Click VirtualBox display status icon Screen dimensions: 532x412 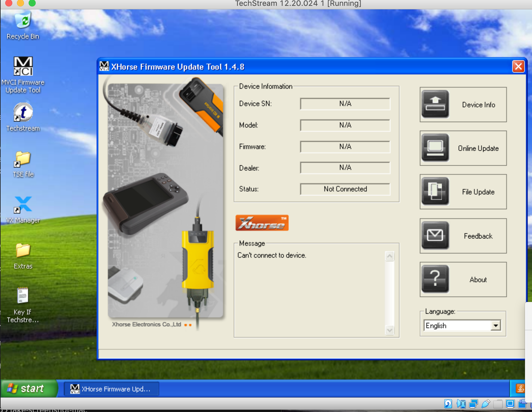(x=510, y=404)
